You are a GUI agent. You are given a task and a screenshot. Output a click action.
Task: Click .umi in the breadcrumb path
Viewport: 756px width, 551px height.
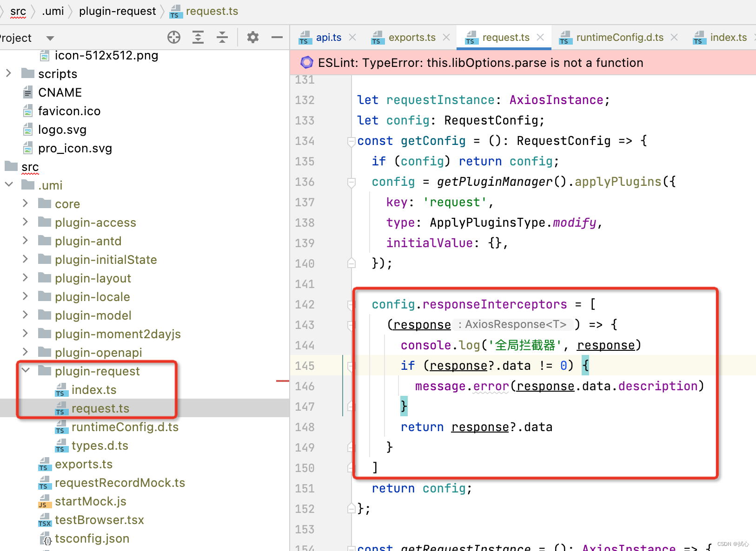click(x=53, y=11)
